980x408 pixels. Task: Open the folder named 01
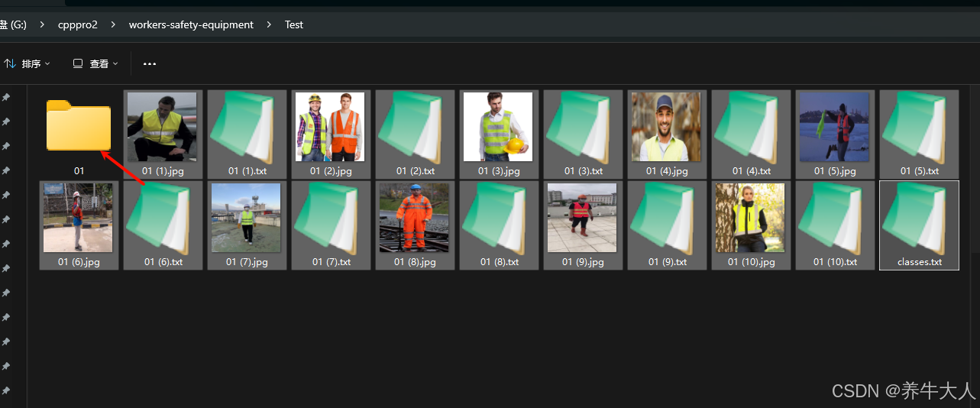point(79,125)
